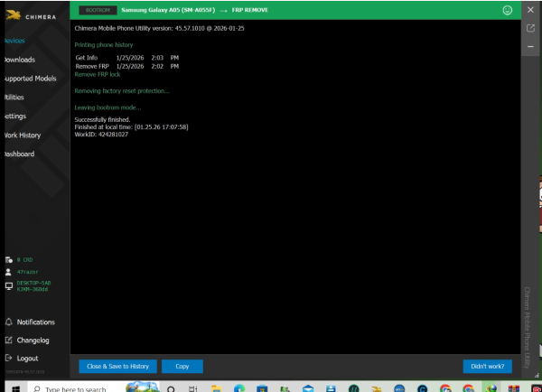
Task: Open Settings in sidebar
Action: 15,117
